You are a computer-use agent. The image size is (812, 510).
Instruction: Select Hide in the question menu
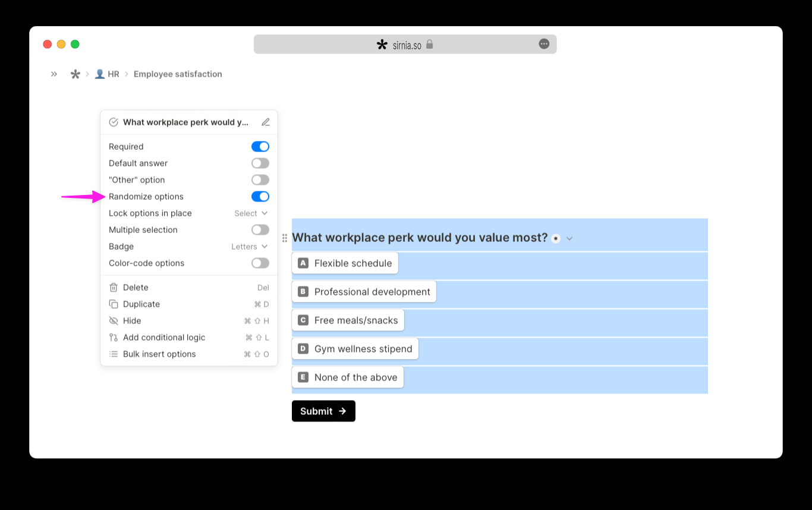point(189,321)
